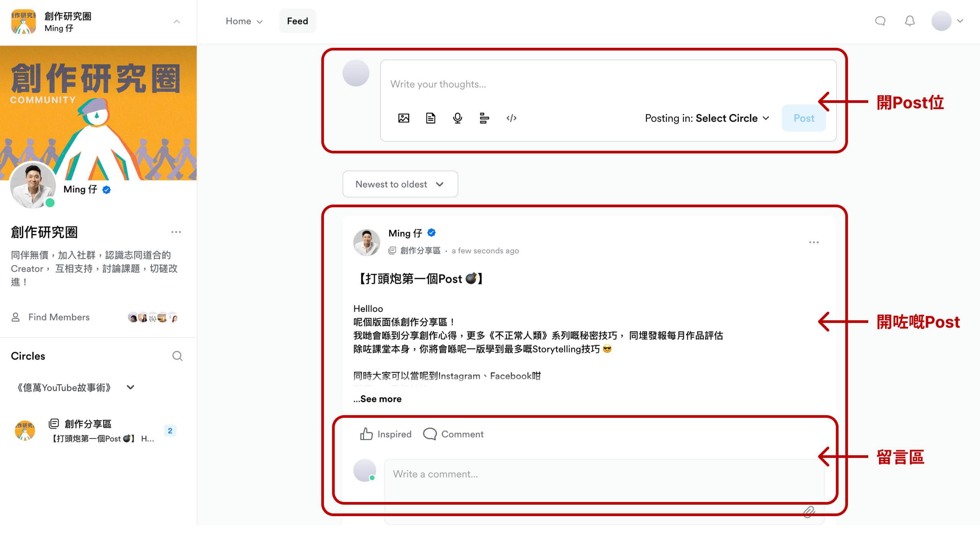This screenshot has height=541, width=980.
Task: Click the image upload icon in post composer
Action: (403, 118)
